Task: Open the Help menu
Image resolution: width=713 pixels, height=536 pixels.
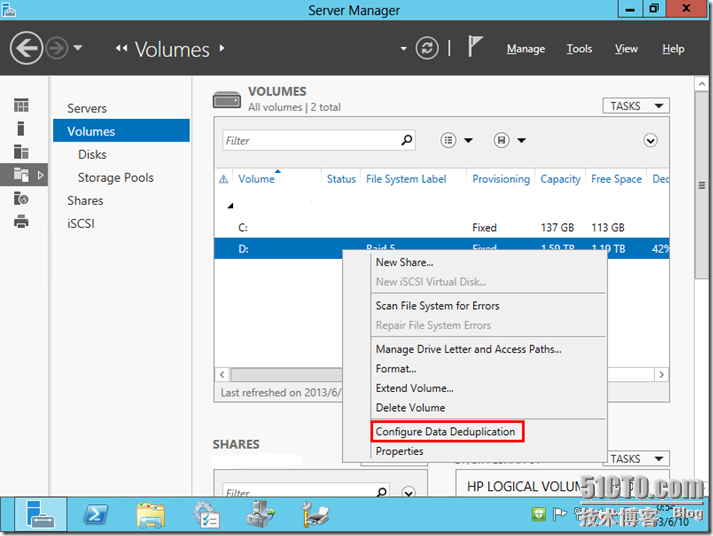Action: [673, 49]
